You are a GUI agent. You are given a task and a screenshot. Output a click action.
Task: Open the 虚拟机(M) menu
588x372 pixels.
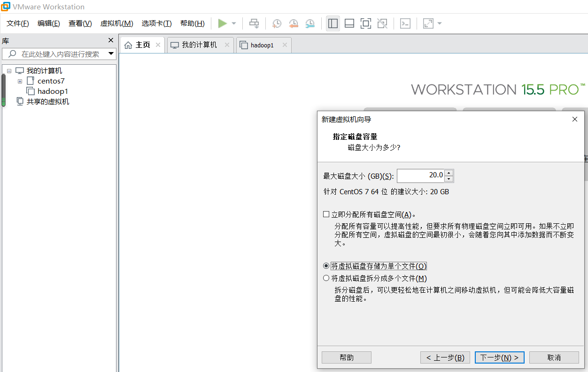117,23
